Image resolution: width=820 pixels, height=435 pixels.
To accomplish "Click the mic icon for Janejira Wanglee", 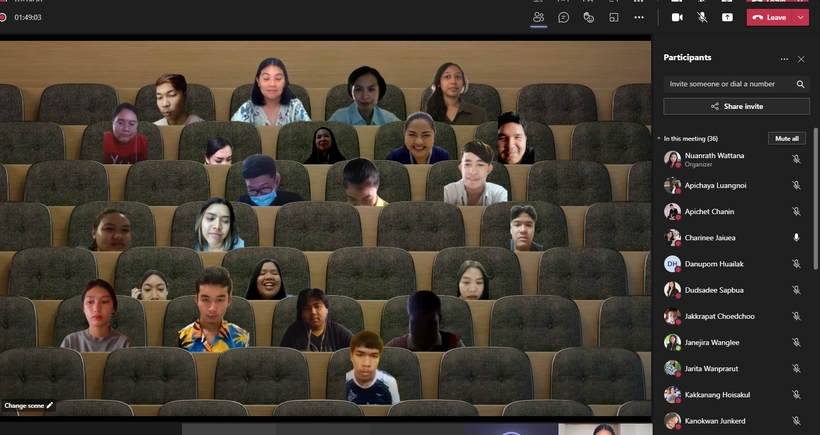I will [796, 342].
